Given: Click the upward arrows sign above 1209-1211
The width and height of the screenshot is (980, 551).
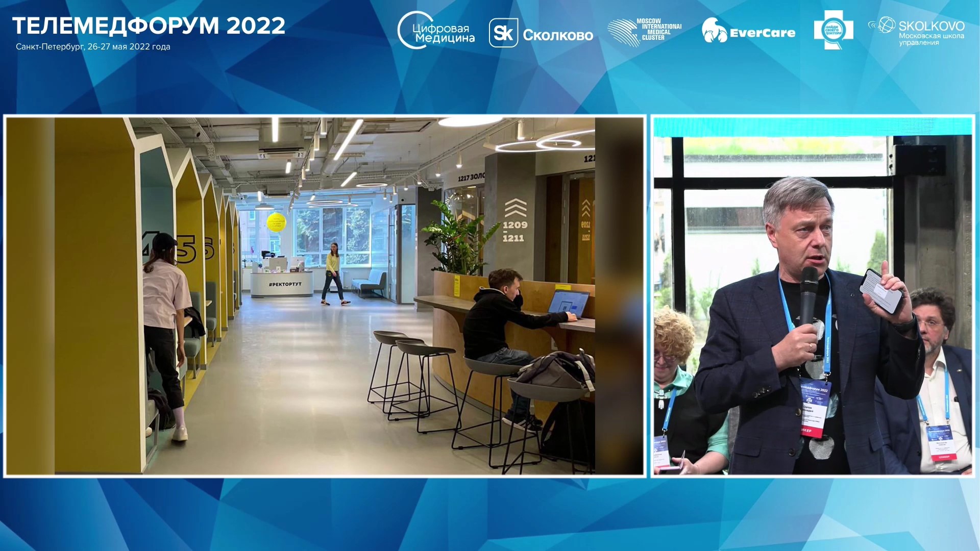Looking at the screenshot, I should (515, 208).
